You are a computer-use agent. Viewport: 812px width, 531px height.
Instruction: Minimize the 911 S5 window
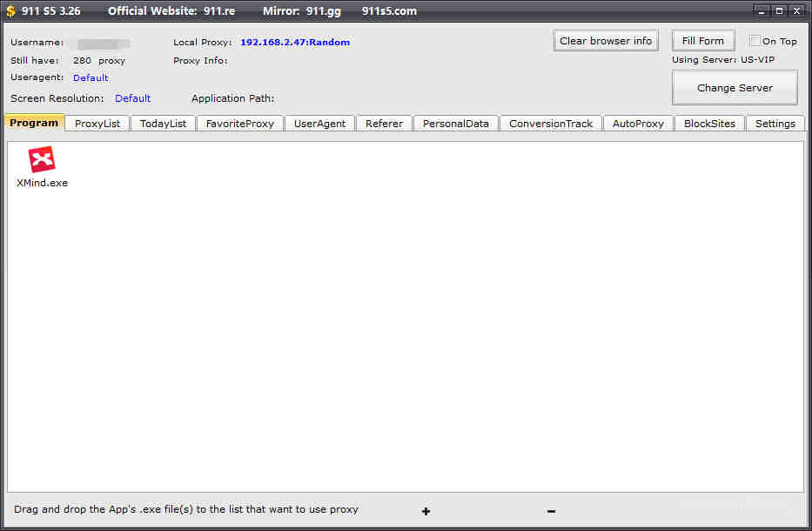pyautogui.click(x=762, y=10)
